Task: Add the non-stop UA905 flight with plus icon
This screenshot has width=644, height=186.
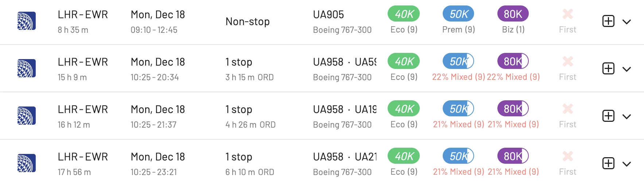Action: (608, 21)
